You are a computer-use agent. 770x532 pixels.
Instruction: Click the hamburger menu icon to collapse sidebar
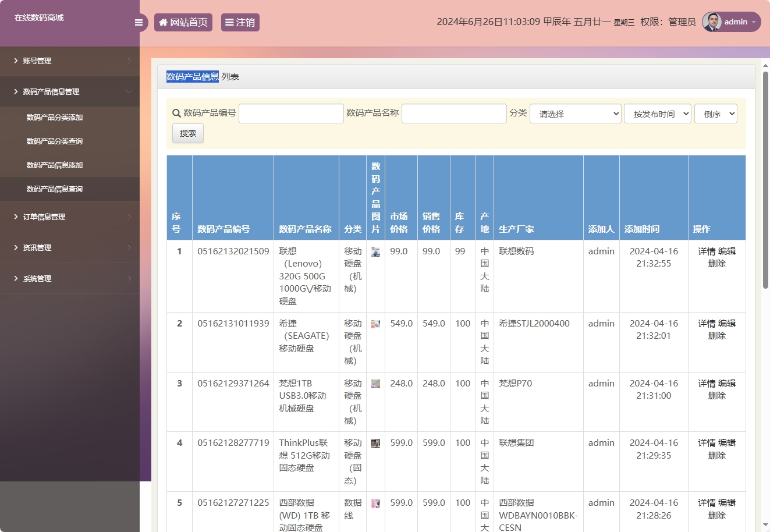tap(139, 22)
